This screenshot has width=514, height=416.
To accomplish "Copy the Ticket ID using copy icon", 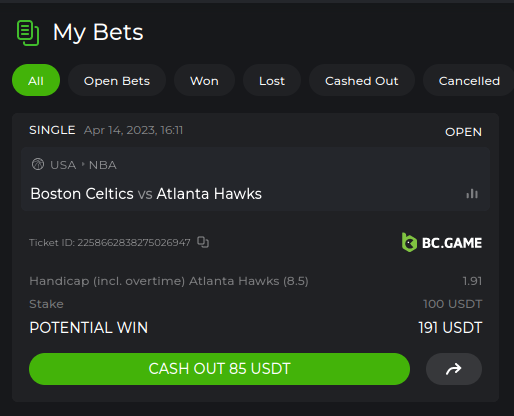I will click(203, 242).
